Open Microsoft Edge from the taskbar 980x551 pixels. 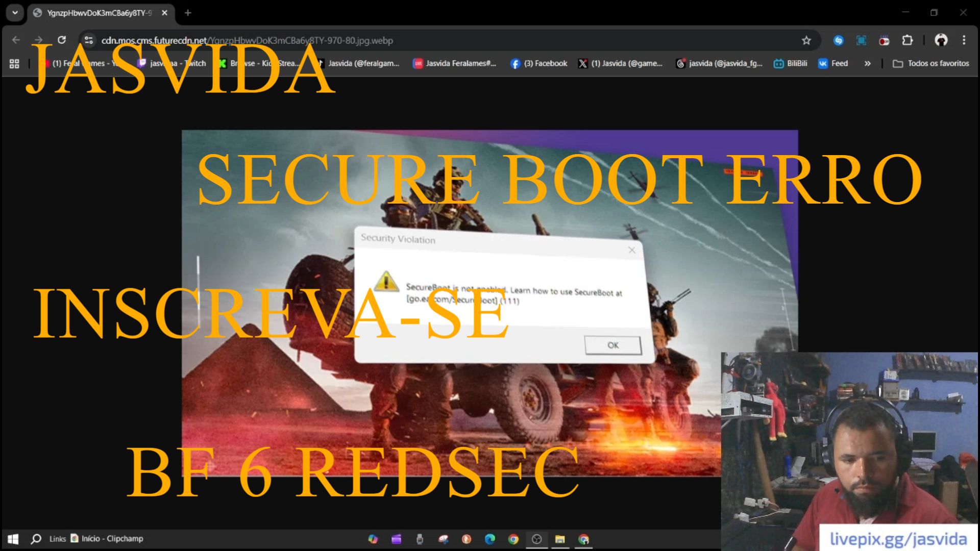tap(489, 539)
